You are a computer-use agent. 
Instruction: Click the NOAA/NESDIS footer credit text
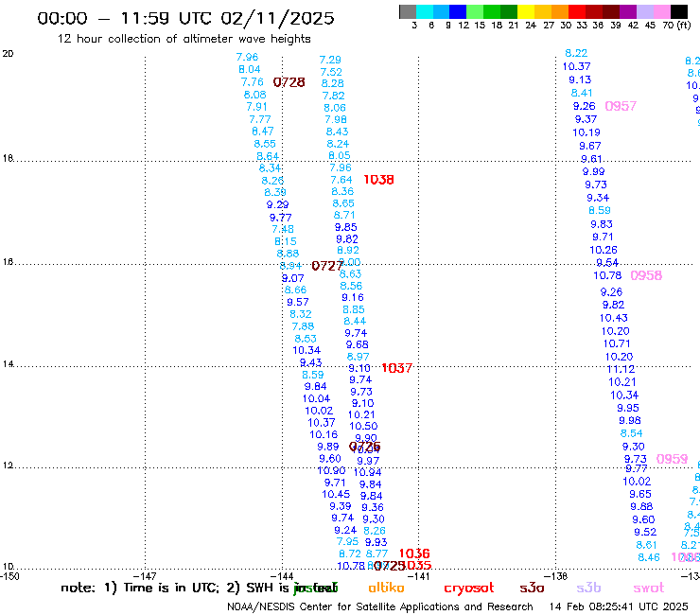pos(380,606)
